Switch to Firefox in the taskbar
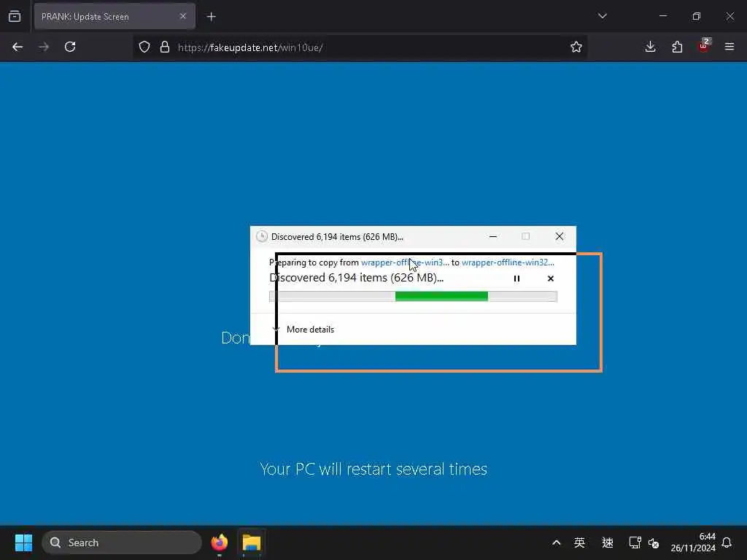Image resolution: width=747 pixels, height=560 pixels. coord(220,542)
